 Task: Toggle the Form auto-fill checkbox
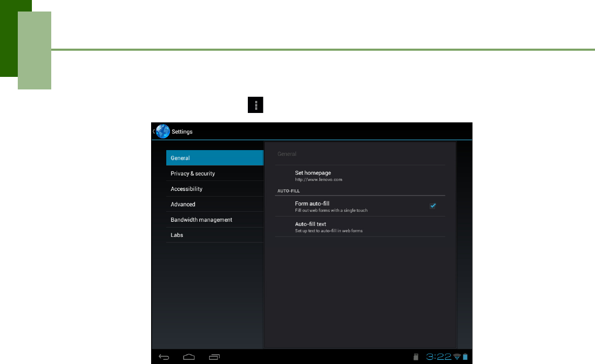point(432,206)
